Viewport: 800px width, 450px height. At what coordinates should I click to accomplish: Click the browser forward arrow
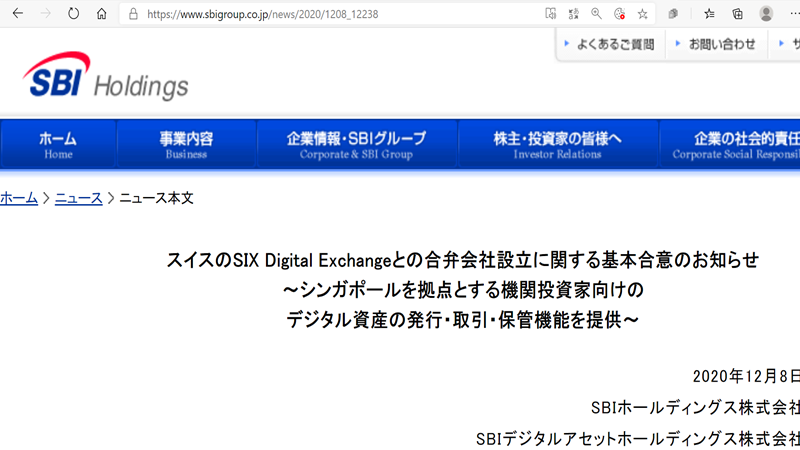45,14
